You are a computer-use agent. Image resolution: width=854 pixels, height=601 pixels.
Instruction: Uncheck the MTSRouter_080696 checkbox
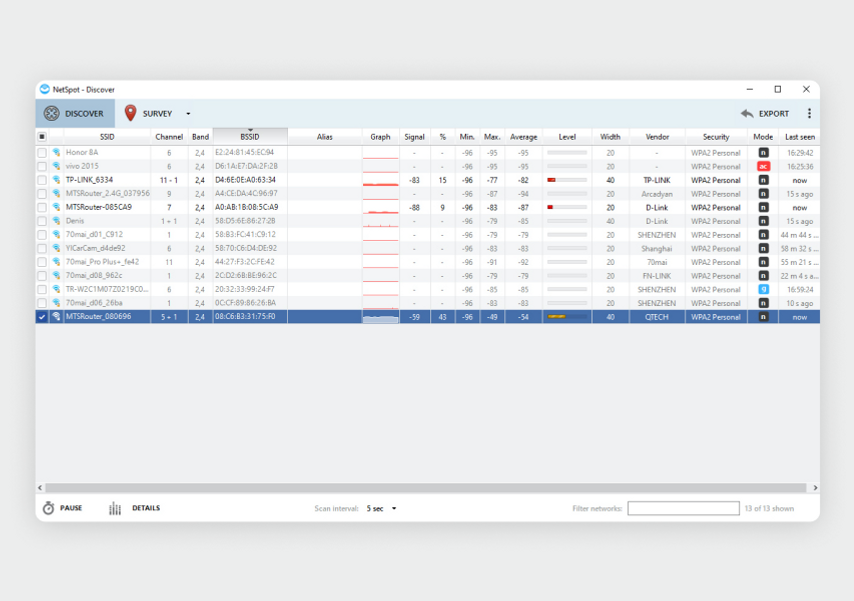point(42,317)
